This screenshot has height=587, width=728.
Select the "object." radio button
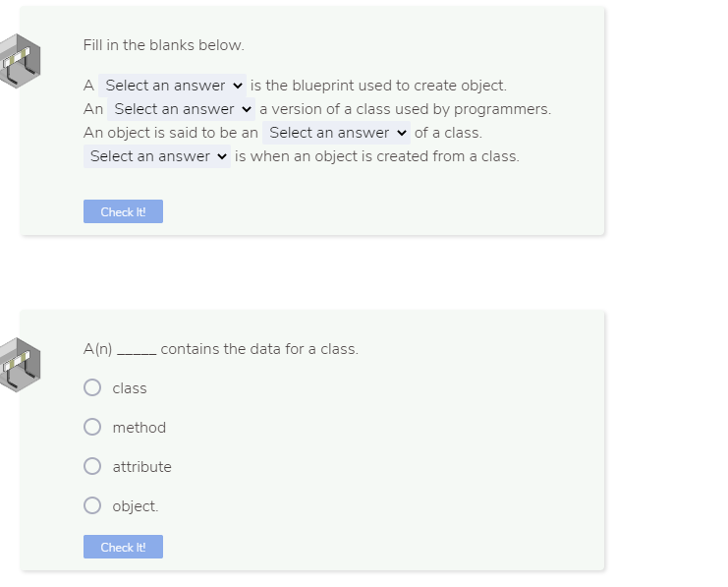92,506
